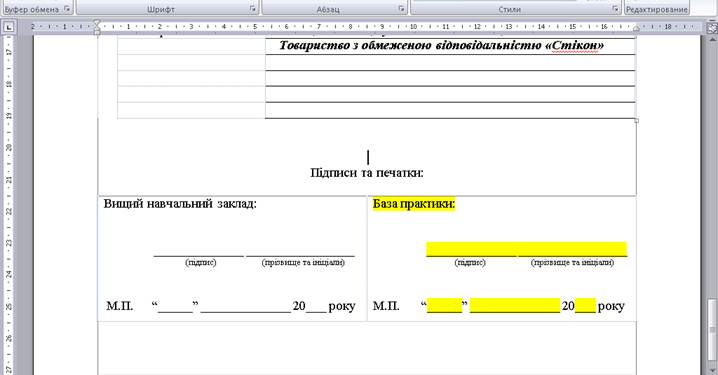Image resolution: width=718 pixels, height=375 pixels.
Task: Click "року" in the База практики cell
Action: click(x=611, y=306)
